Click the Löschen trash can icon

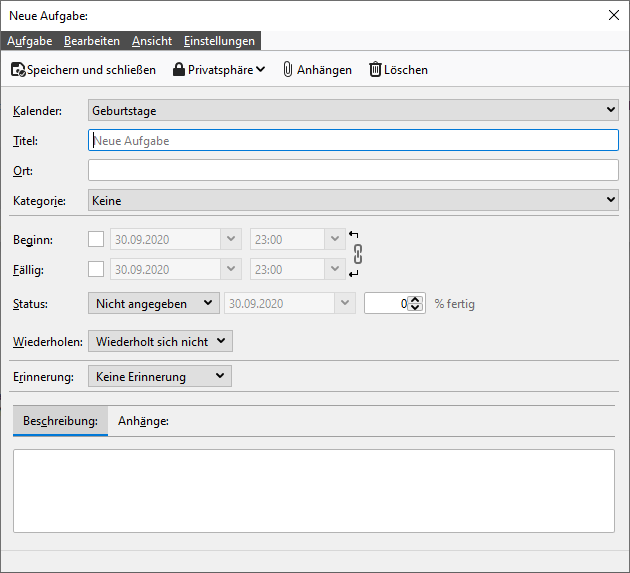(x=375, y=70)
